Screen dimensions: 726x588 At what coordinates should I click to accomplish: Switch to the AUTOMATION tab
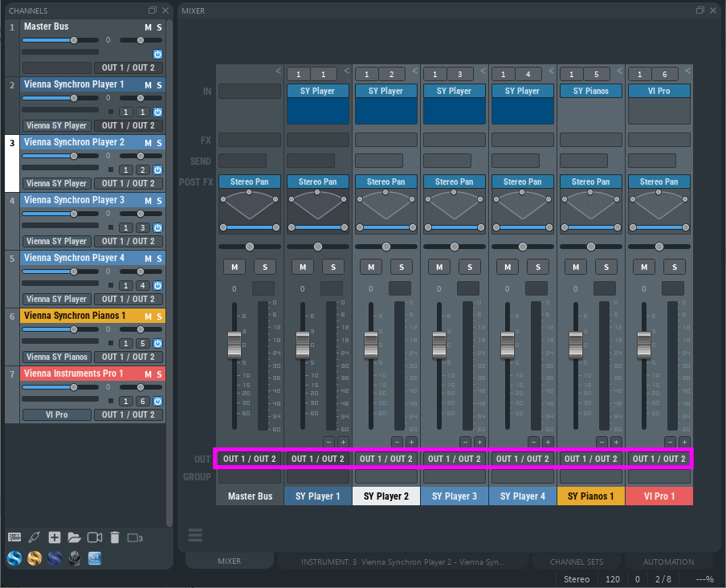point(668,561)
